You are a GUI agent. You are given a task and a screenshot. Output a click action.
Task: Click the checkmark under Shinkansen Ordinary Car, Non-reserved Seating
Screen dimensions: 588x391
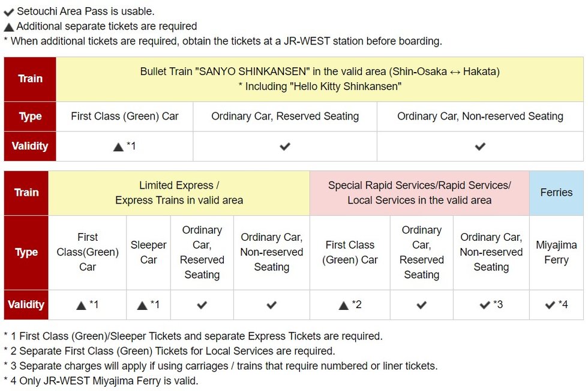(480, 147)
